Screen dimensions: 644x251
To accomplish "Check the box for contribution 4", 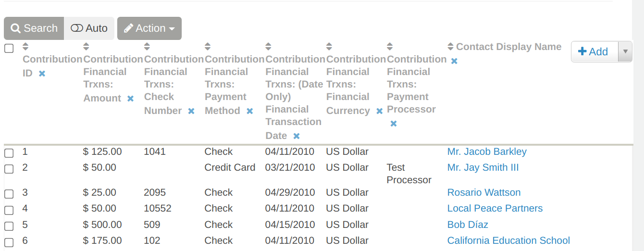I will click(9, 210).
